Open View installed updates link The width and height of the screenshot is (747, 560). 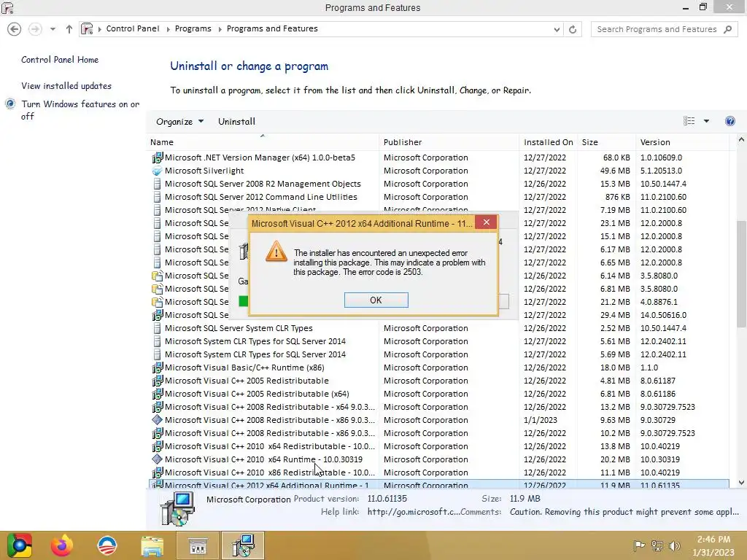pyautogui.click(x=66, y=86)
